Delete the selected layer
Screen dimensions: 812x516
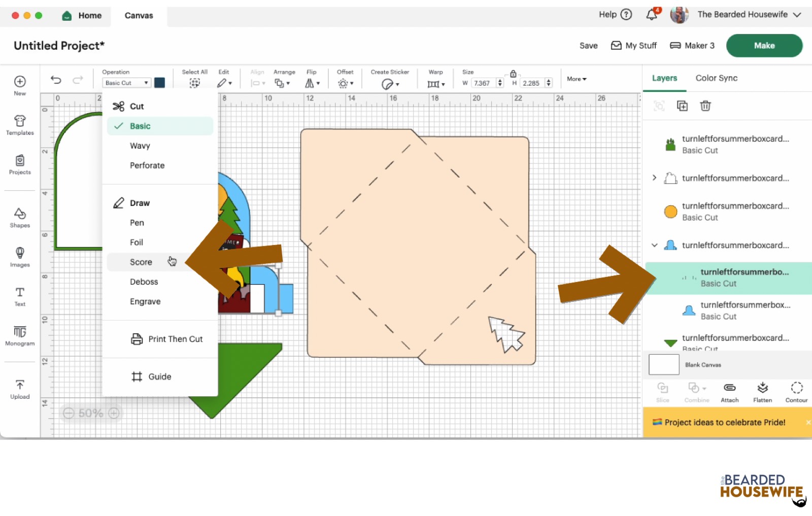point(705,106)
